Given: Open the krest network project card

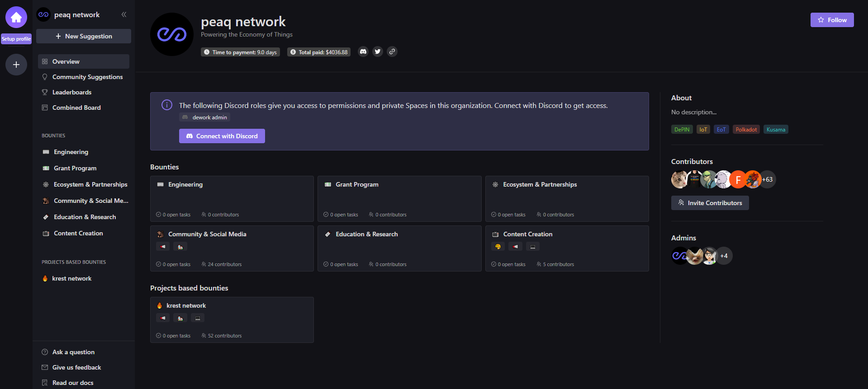Looking at the screenshot, I should tap(232, 320).
